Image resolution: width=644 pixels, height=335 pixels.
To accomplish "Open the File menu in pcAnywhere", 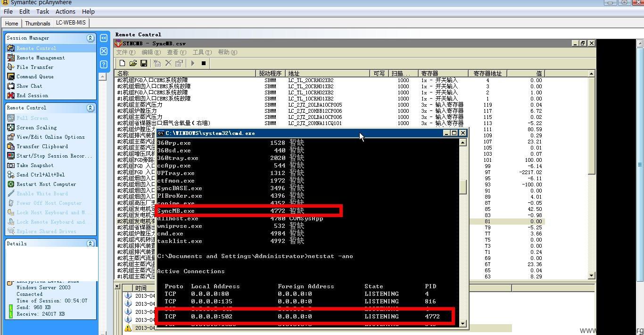I will coord(8,11).
